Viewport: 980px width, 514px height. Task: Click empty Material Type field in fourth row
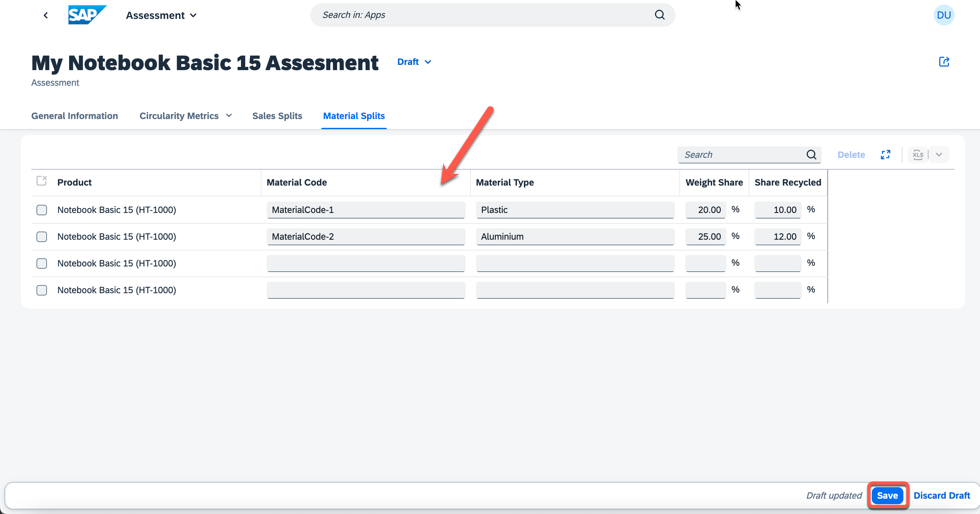point(575,290)
